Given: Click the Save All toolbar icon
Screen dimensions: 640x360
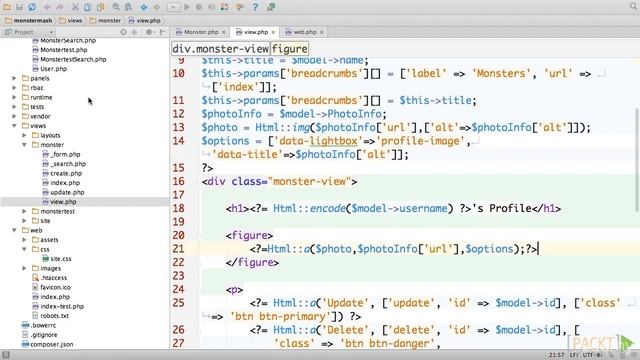Looking at the screenshot, I should (x=19, y=7).
